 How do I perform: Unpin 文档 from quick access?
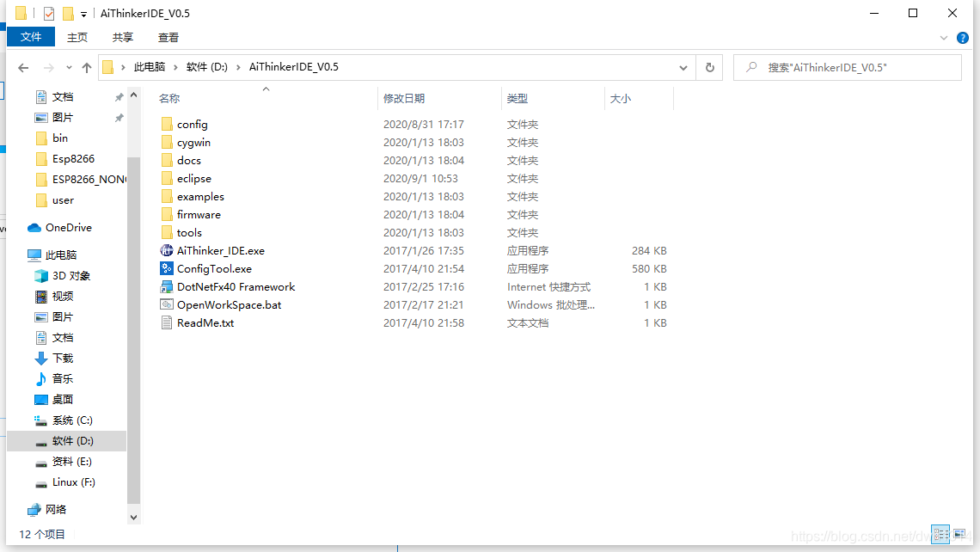click(119, 97)
